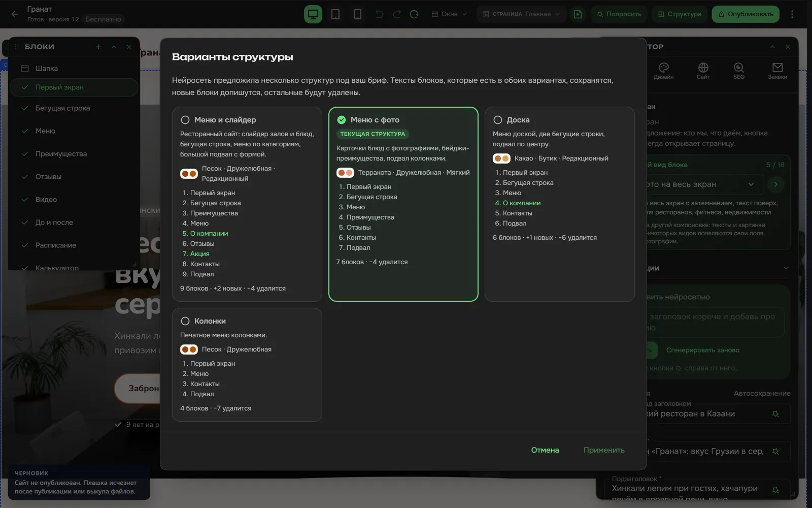
Task: Toggle the Отзывы block checkmark
Action: (24, 177)
